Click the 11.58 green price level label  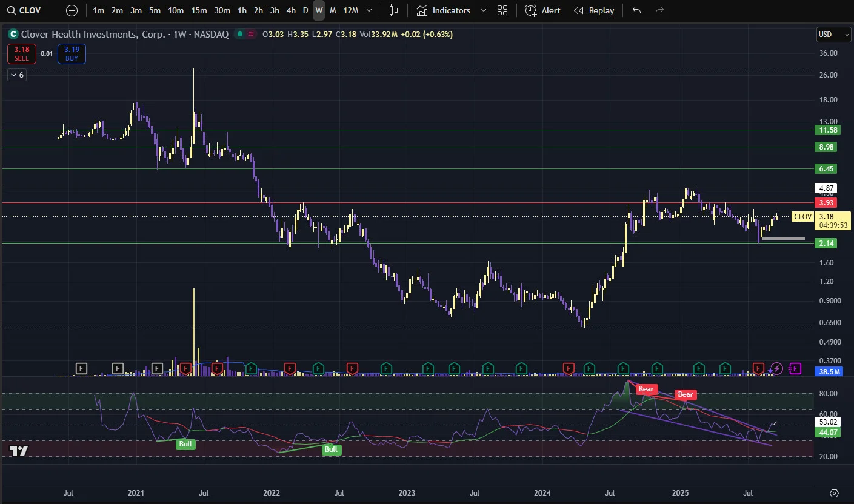point(828,130)
